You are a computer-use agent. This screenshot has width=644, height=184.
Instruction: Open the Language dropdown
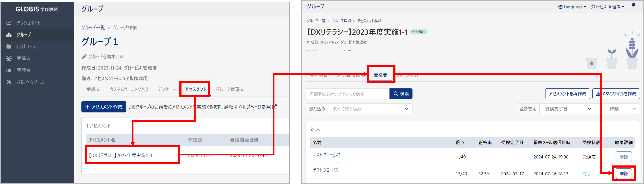(572, 7)
